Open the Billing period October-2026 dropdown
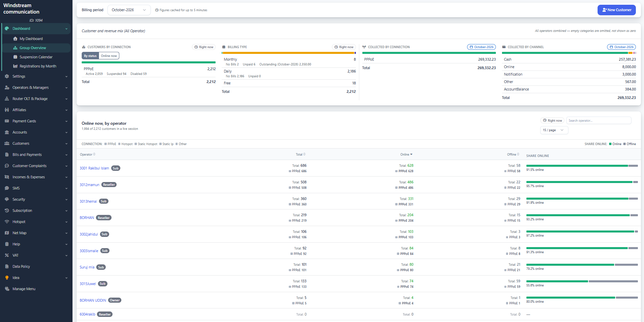Screen dimensions: 644x322 click(129, 10)
